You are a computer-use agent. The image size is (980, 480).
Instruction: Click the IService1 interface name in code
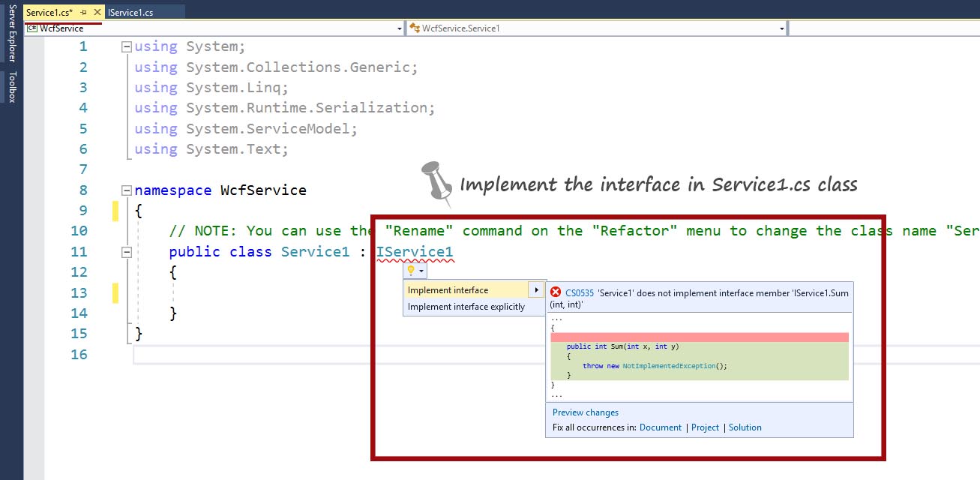click(x=415, y=252)
